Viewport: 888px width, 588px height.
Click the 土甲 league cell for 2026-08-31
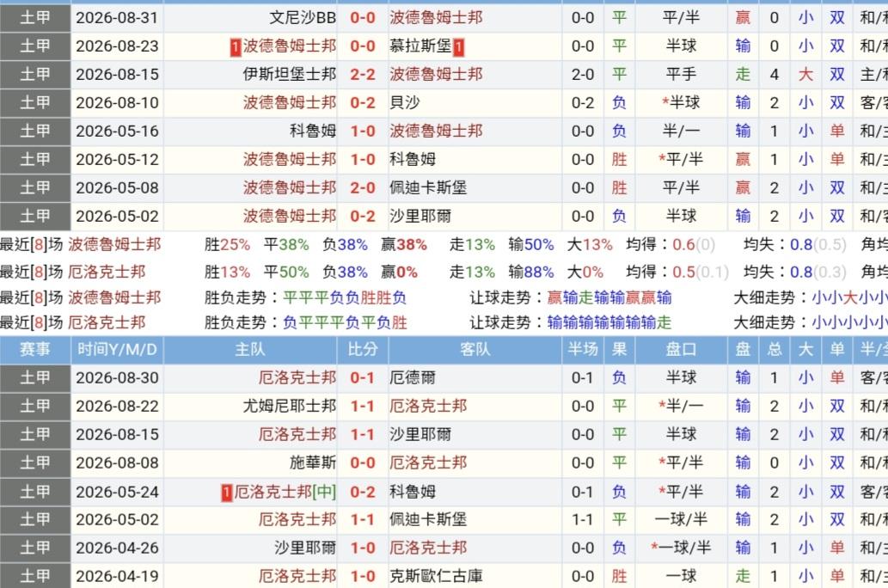(x=35, y=18)
